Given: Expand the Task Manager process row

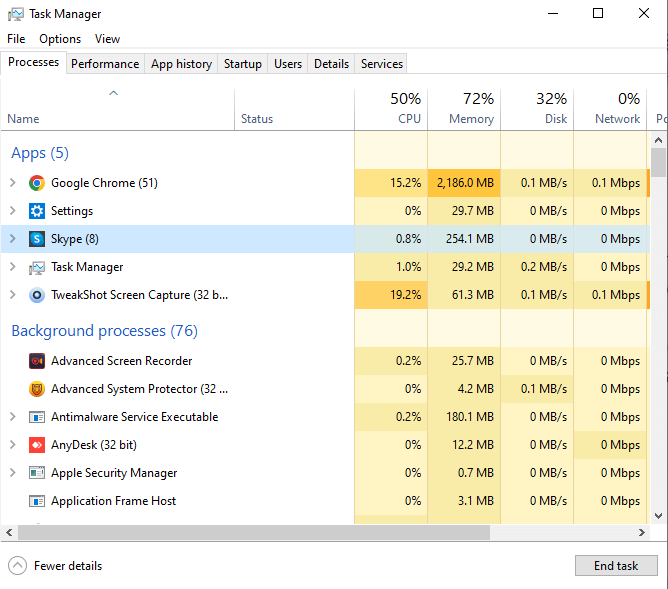Looking at the screenshot, I should click(13, 267).
